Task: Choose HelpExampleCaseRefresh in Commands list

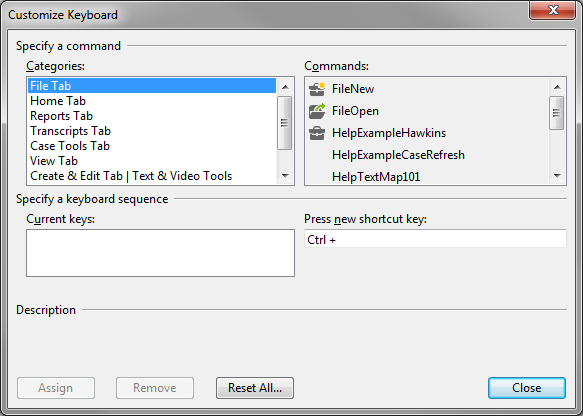Action: click(398, 155)
